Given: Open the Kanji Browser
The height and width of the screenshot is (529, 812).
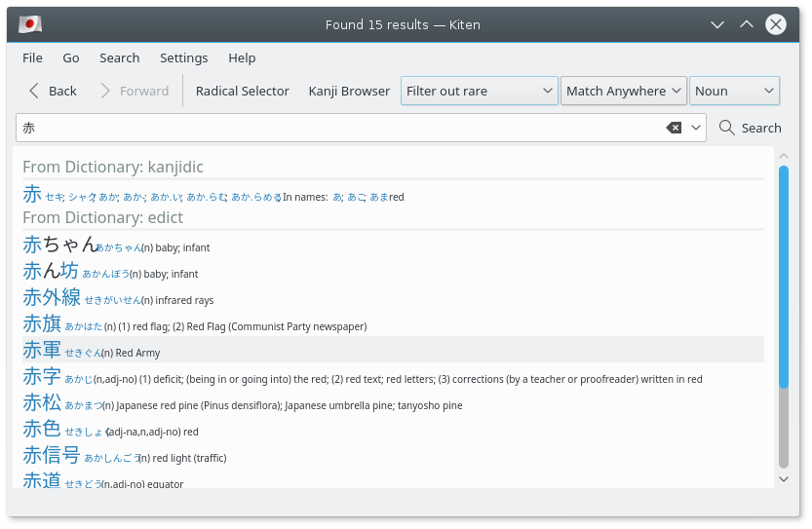Looking at the screenshot, I should (349, 91).
